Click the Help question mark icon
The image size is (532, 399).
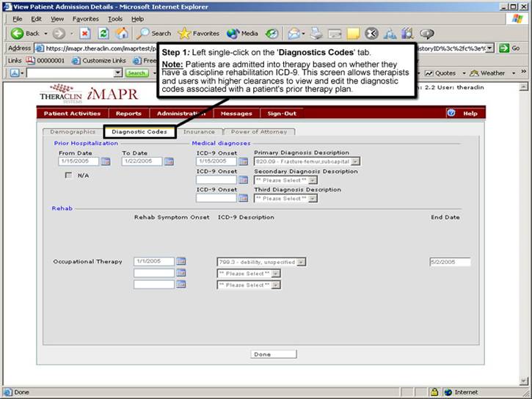click(451, 113)
